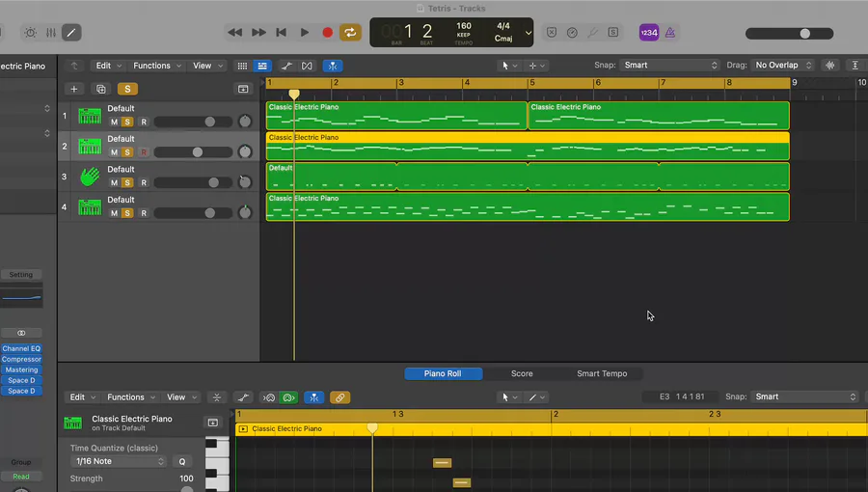
Task: Toggle the Solo (S) control bar icon
Action: [612, 33]
